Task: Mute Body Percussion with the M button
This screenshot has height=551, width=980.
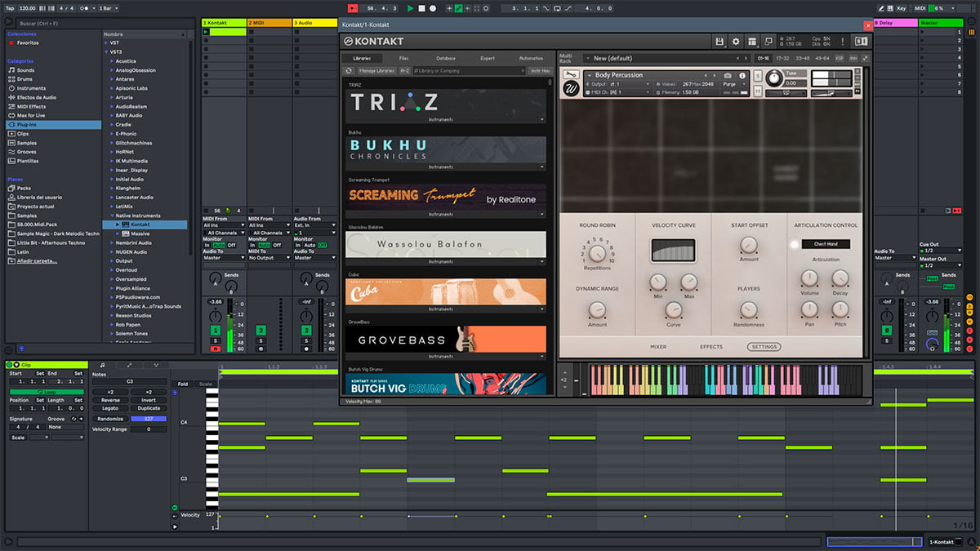Action: coord(758,90)
